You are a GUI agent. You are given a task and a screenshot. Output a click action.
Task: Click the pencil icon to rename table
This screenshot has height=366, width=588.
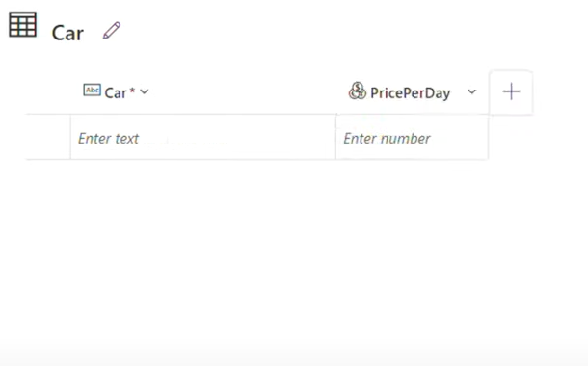coord(112,31)
